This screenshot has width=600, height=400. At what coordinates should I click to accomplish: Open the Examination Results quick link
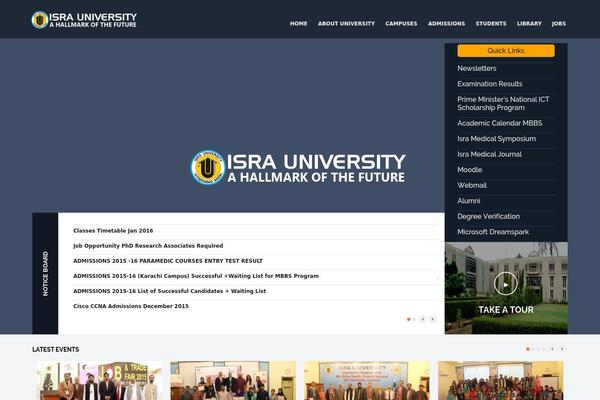point(490,84)
